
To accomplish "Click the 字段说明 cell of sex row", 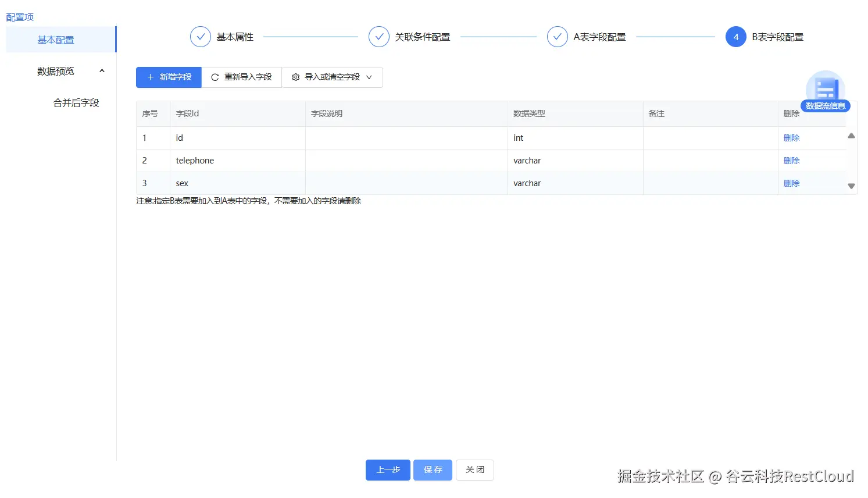I will pos(406,183).
